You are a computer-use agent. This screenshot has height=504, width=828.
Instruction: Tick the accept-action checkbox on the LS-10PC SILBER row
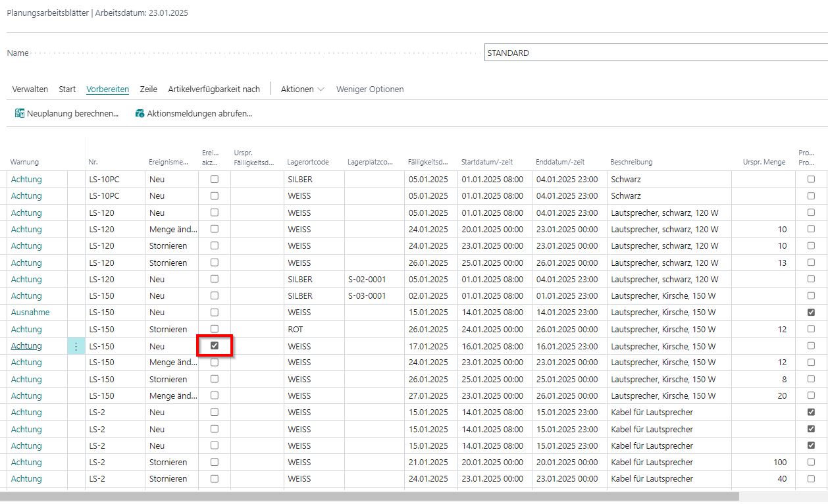click(x=215, y=179)
